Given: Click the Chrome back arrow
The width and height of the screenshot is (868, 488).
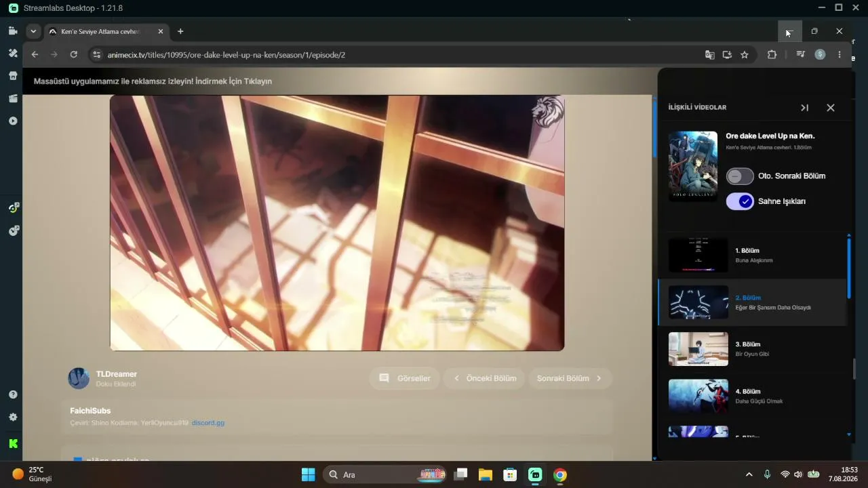Looking at the screenshot, I should tap(35, 55).
